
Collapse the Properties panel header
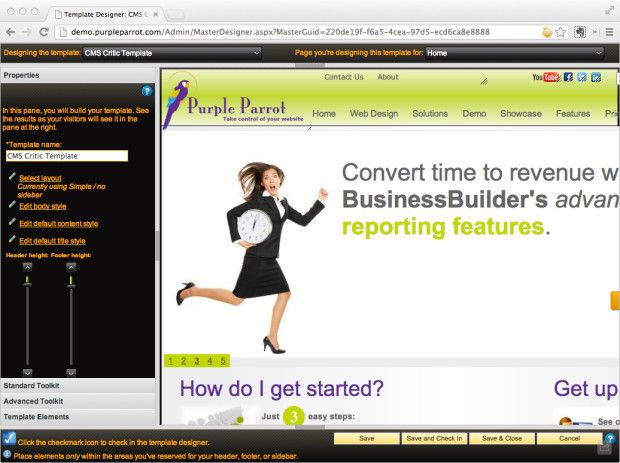[x=78, y=75]
